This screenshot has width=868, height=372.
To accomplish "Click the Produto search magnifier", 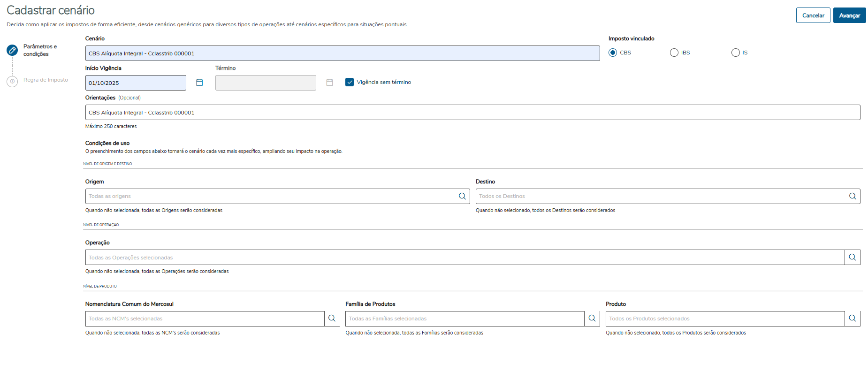I will tap(853, 319).
